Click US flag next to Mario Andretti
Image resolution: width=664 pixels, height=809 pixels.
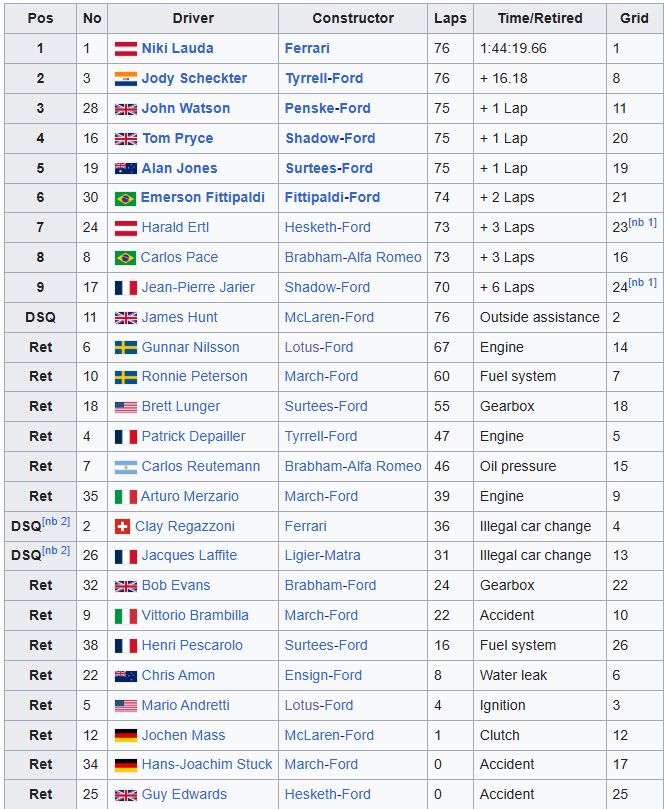tap(125, 706)
